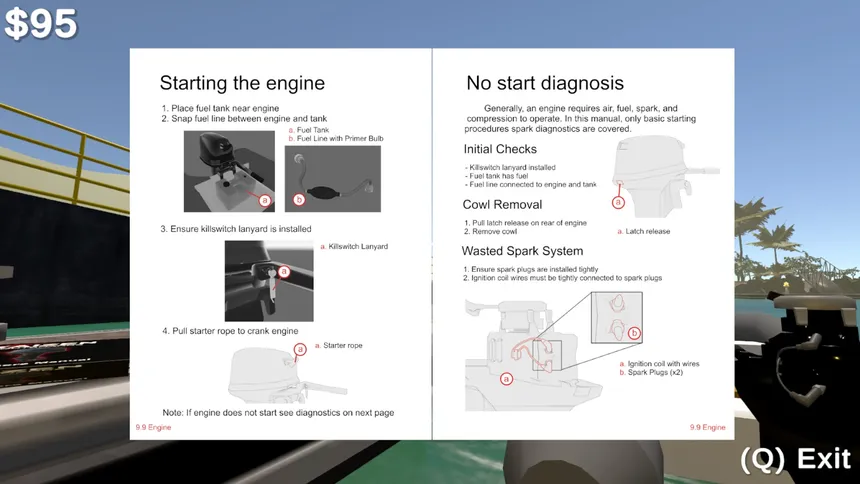Image resolution: width=860 pixels, height=484 pixels.
Task: Click the right page '9.9 Engine' footer
Action: click(x=708, y=427)
